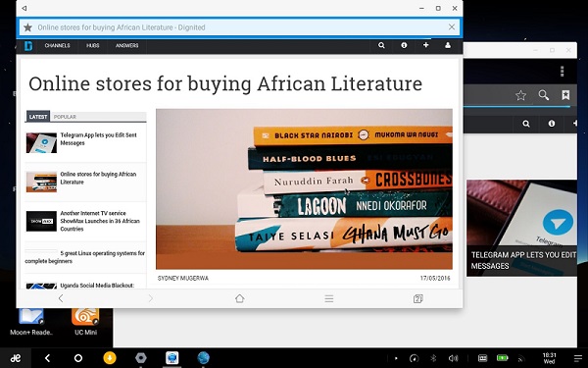Click info icon in background window's Dignited navbar
Screen dimensions: 588x368
click(551, 124)
